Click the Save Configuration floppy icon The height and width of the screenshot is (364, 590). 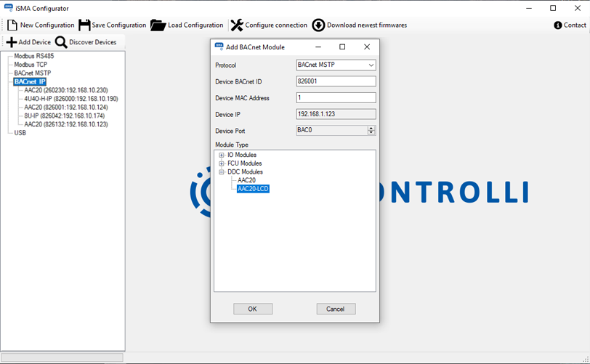84,25
